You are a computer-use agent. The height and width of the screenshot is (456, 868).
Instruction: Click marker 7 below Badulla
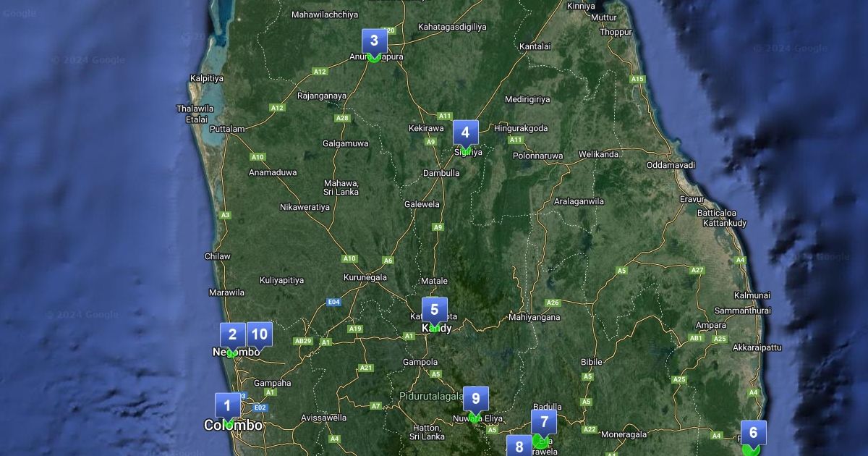pyautogui.click(x=544, y=421)
